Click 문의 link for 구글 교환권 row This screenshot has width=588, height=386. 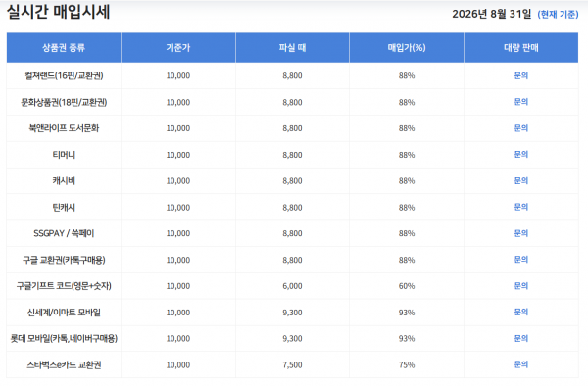pyautogui.click(x=521, y=260)
